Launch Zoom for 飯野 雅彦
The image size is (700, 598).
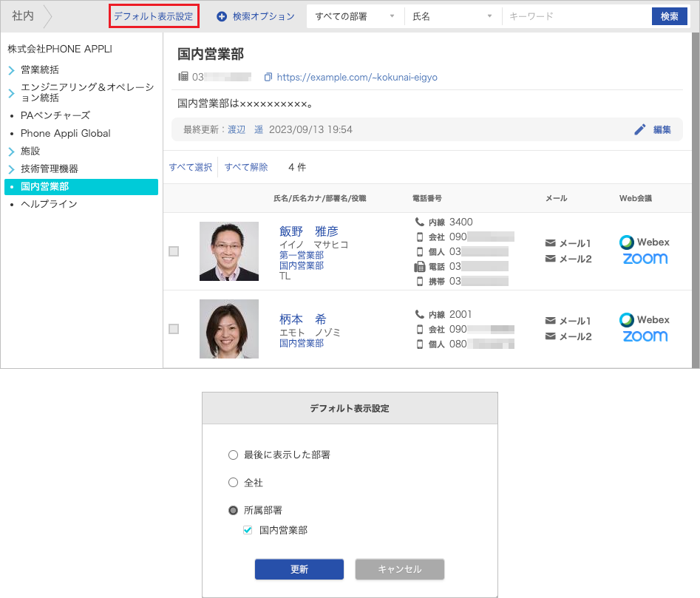coord(645,259)
